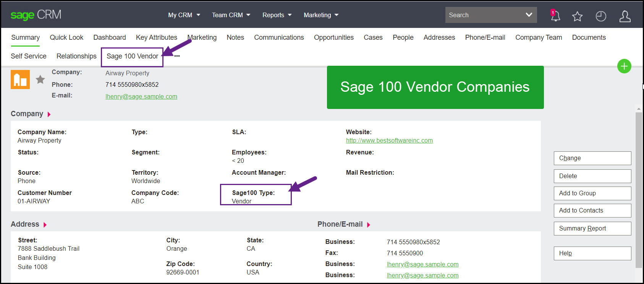
Task: Expand the Address section arrow
Action: (45, 225)
